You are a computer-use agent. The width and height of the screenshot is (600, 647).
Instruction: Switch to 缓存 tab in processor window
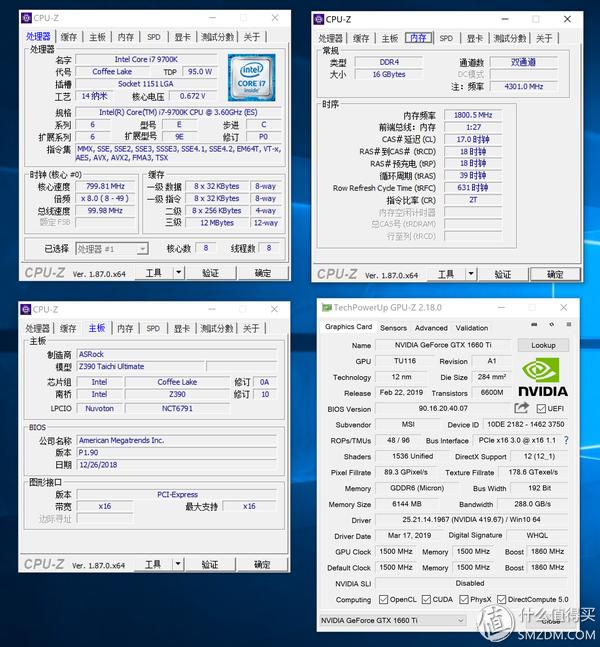tap(69, 37)
